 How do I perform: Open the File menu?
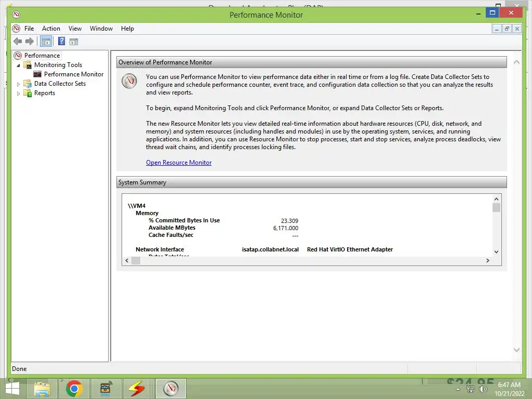coord(29,29)
